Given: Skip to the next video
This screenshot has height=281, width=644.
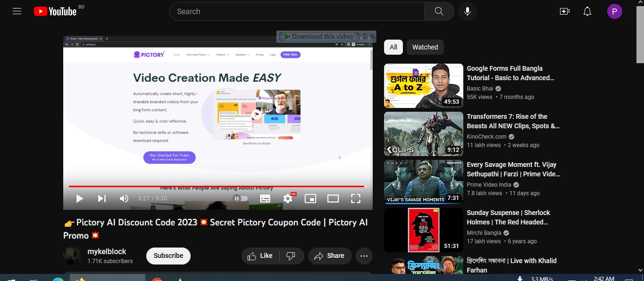Looking at the screenshot, I should [101, 198].
